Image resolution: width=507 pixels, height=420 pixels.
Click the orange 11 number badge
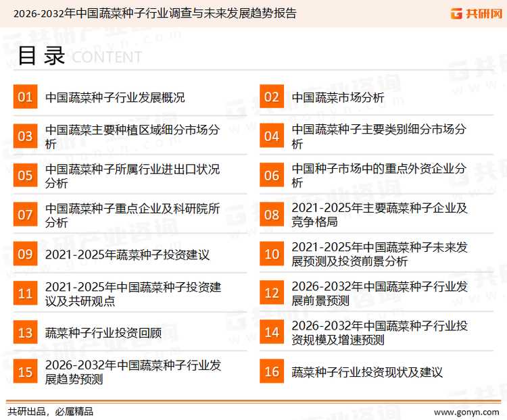click(x=25, y=293)
